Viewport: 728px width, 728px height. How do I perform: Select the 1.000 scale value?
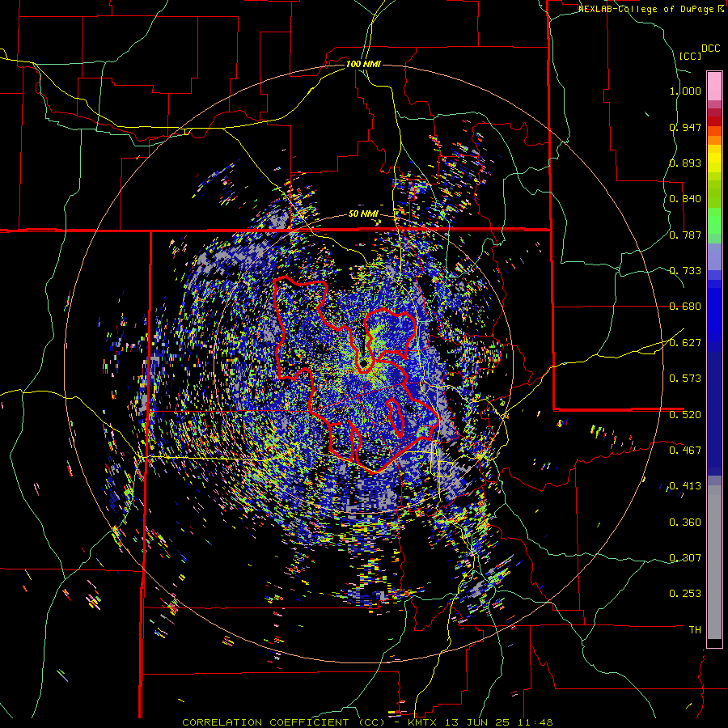click(685, 91)
